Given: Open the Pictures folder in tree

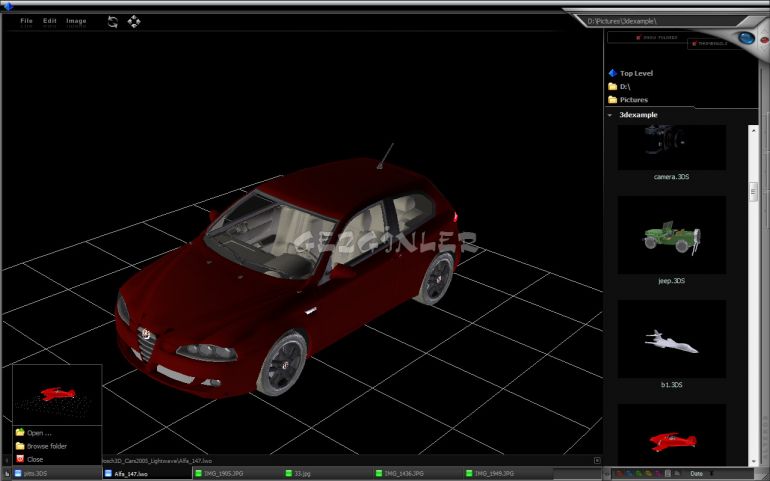Looking at the screenshot, I should point(634,100).
